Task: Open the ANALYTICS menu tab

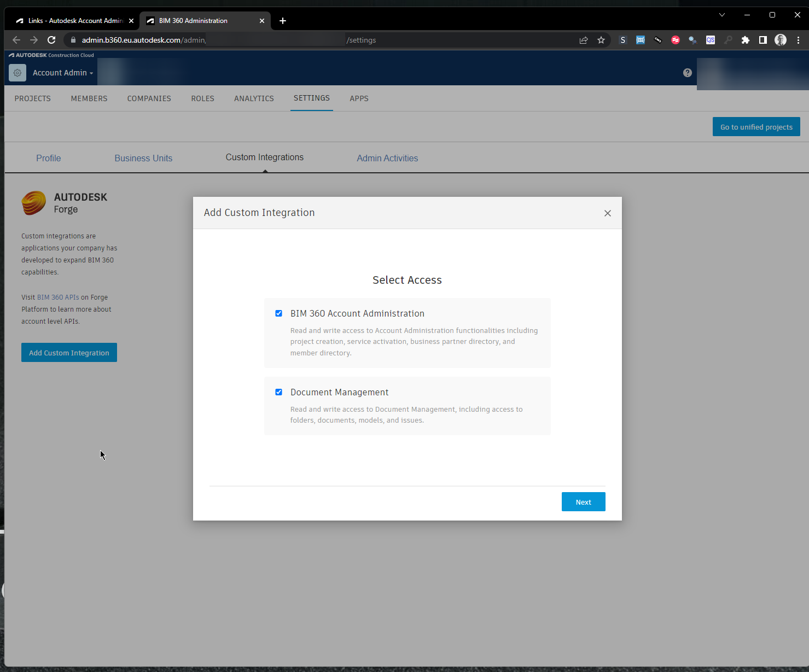Action: pyautogui.click(x=254, y=98)
